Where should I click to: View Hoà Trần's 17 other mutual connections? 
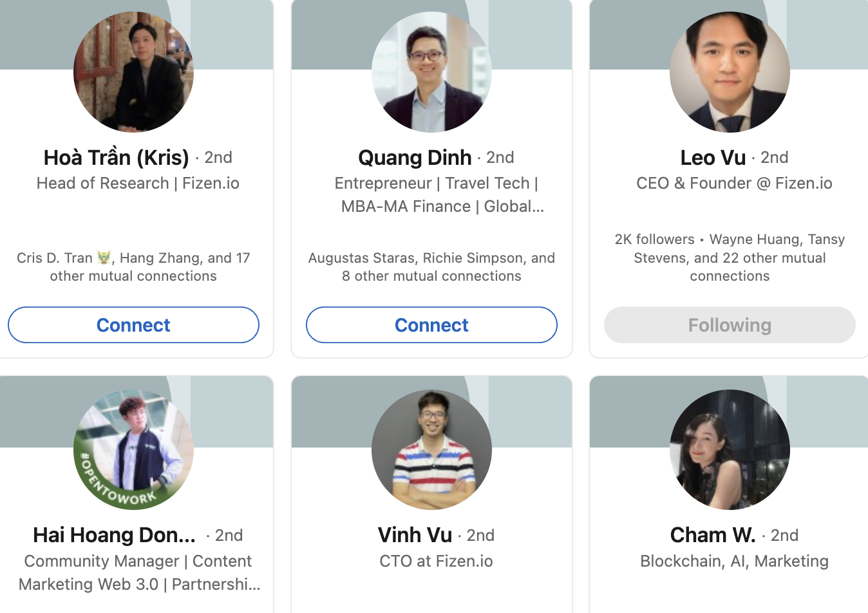point(133,267)
